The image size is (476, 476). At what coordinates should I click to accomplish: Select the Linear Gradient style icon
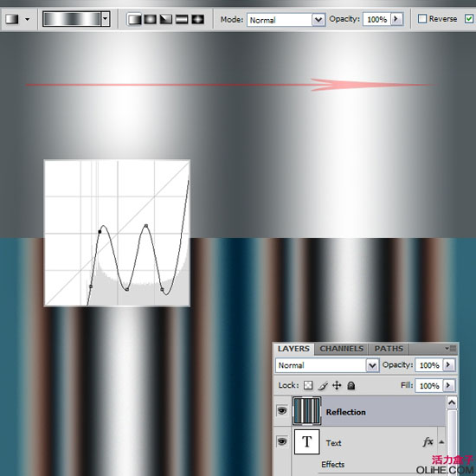134,19
